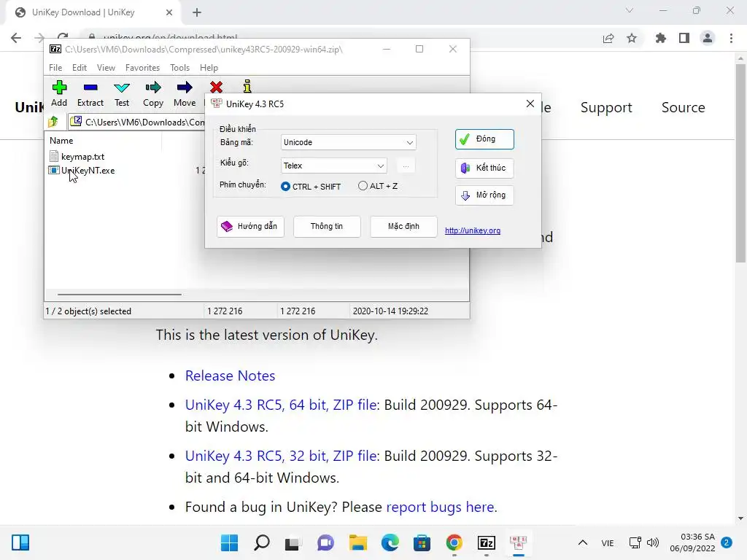Open the File menu in 7-Zip
This screenshot has height=560, width=747.
tap(55, 68)
